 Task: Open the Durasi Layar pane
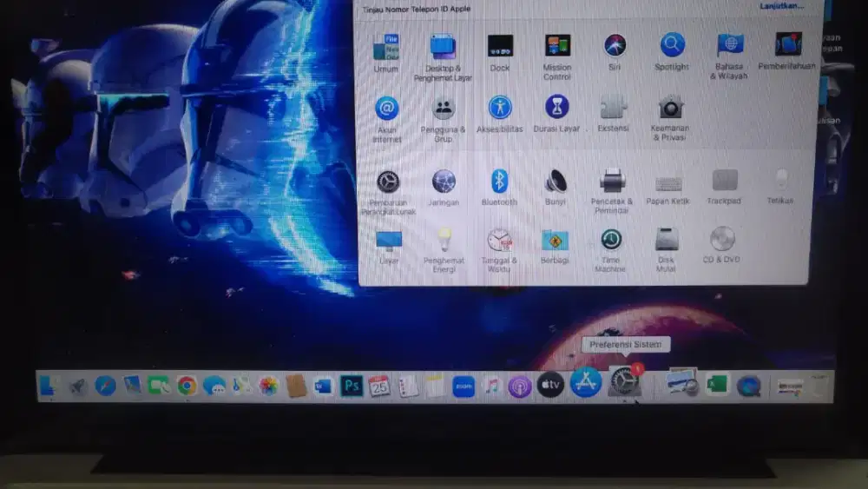(556, 107)
